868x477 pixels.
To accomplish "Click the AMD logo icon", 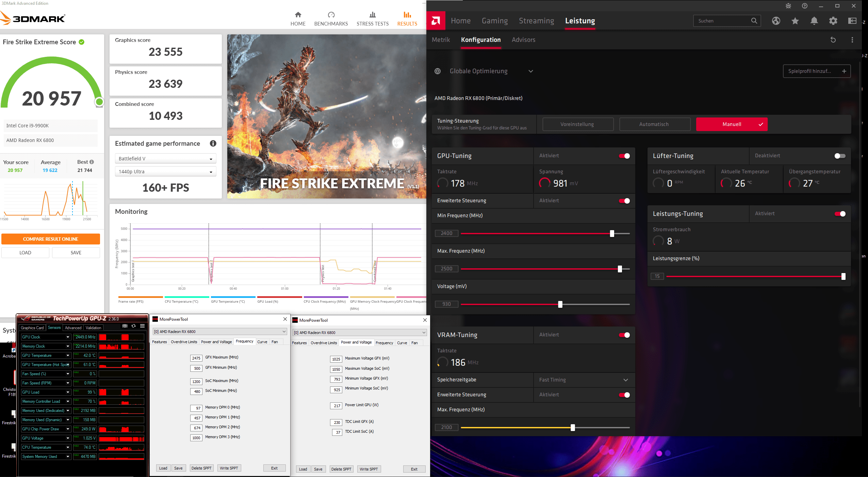I will tap(436, 21).
